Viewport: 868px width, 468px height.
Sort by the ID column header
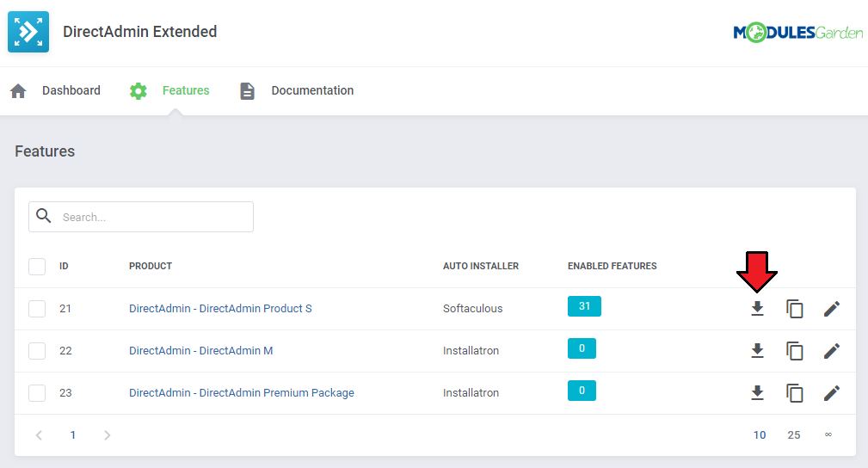[64, 267]
